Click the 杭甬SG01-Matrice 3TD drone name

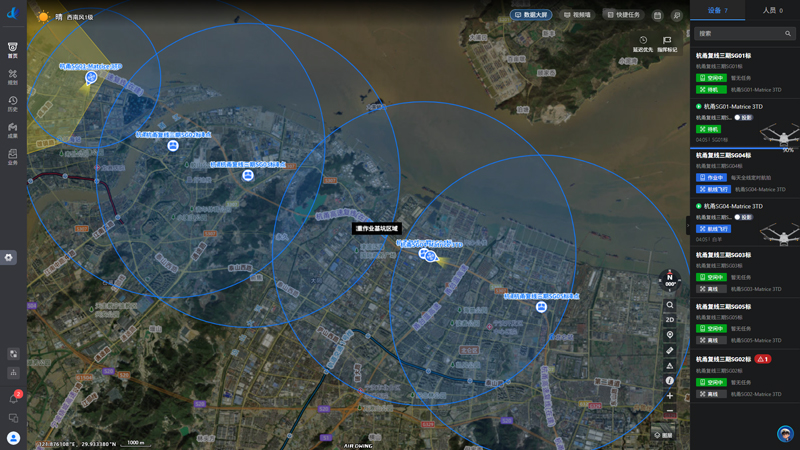click(733, 107)
